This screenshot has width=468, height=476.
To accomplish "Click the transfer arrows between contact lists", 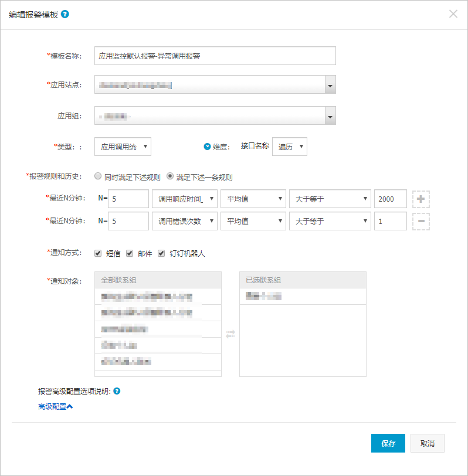I will click(x=230, y=334).
